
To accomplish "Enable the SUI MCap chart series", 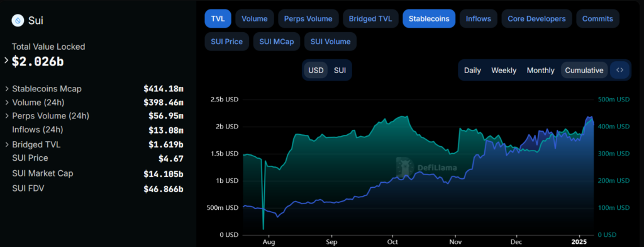I will pos(277,42).
